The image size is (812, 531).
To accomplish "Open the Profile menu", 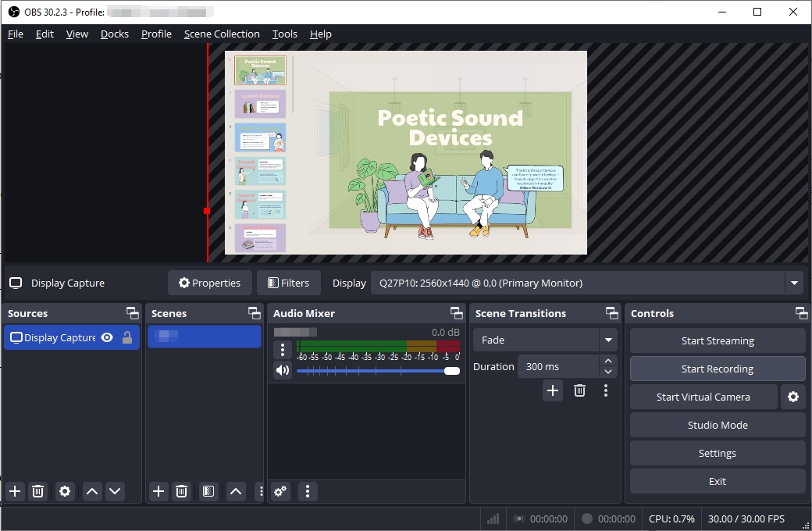I will point(156,34).
